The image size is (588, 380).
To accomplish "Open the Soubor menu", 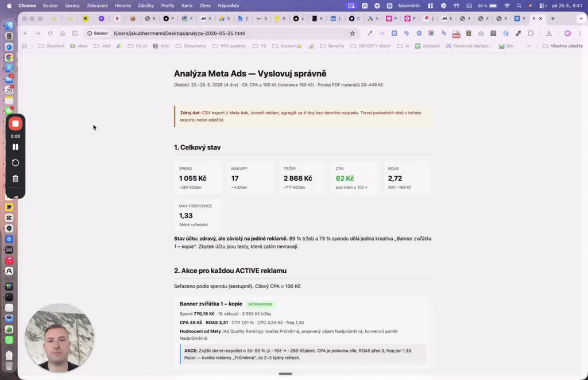I will (51, 6).
